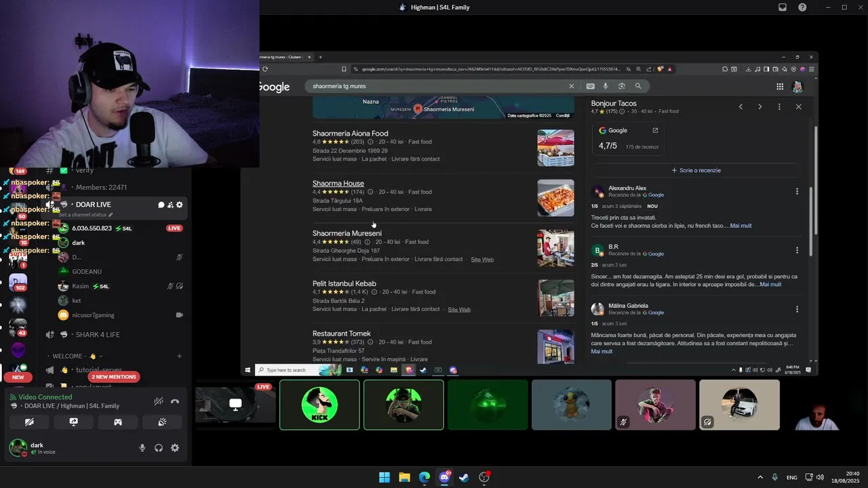Viewport: 868px width, 488px height.
Task: Select the LIVE stream preview tile
Action: pos(235,405)
